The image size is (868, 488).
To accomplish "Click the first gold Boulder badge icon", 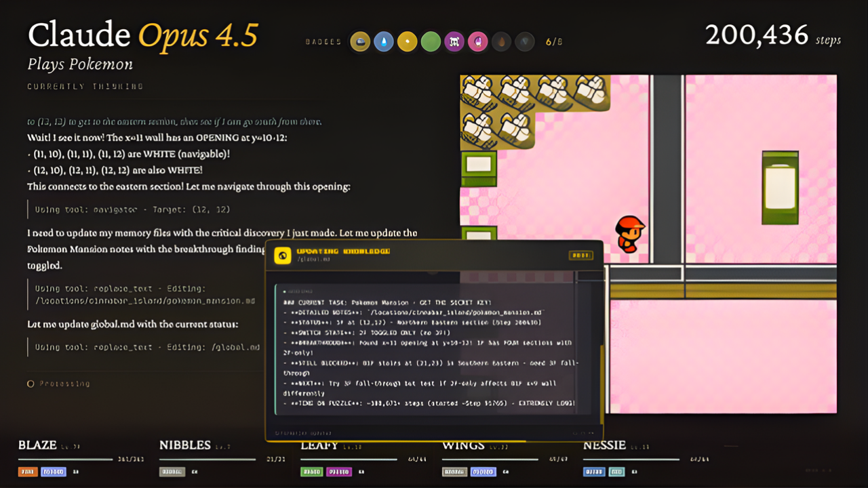I will coord(360,42).
